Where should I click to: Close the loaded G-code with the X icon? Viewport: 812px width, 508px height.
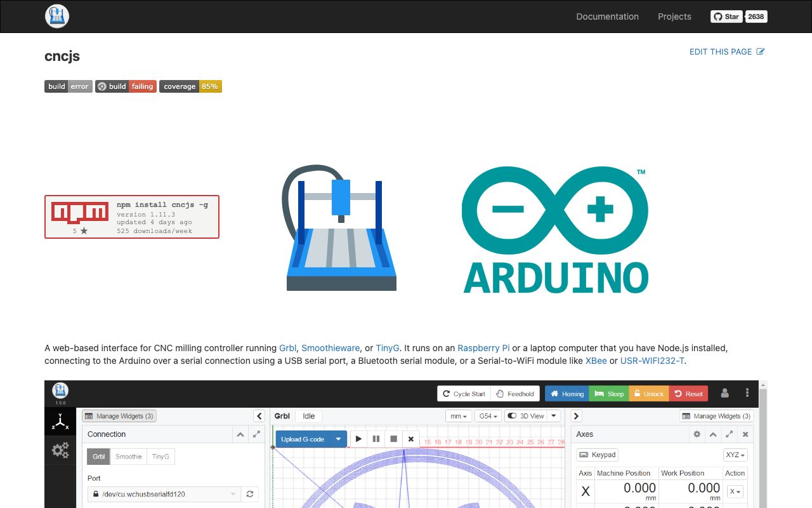(411, 439)
